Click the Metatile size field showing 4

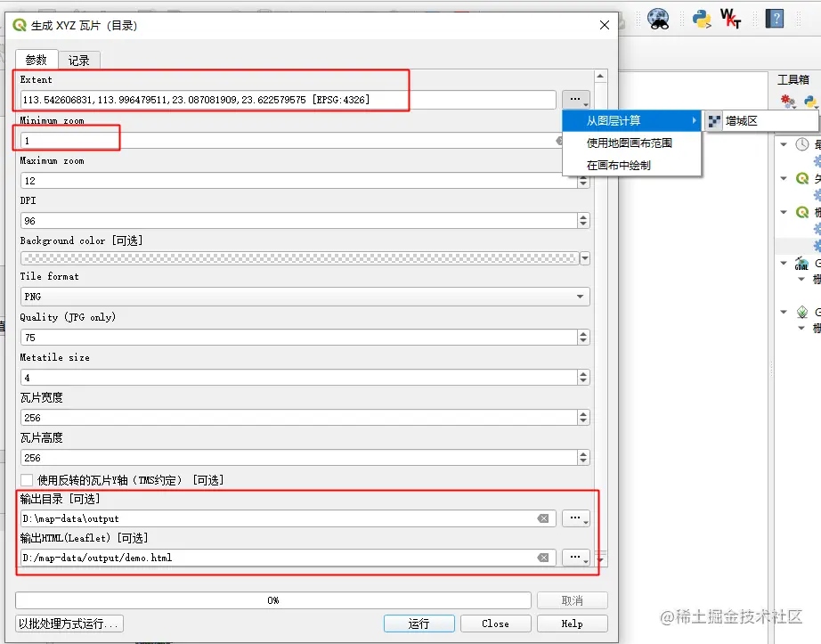point(299,377)
